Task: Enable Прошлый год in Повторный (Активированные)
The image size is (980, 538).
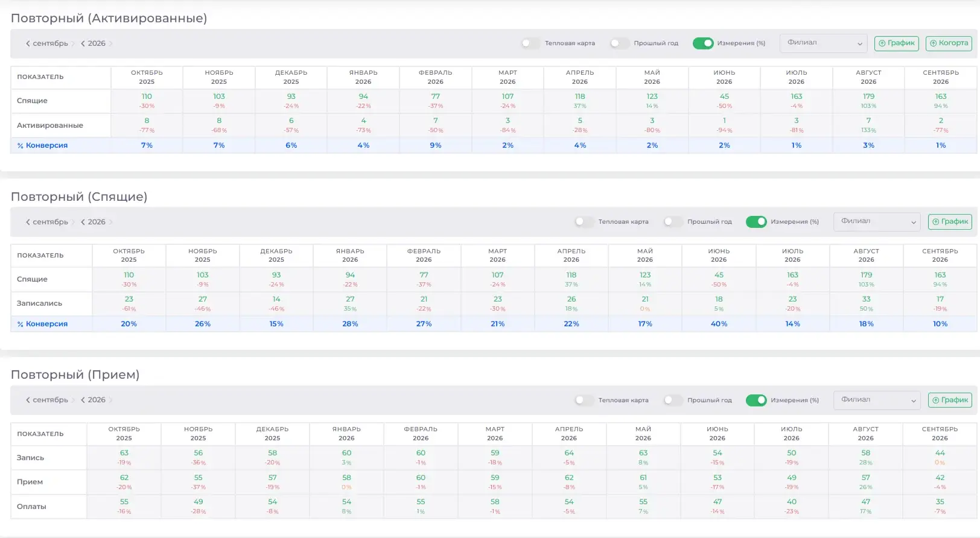Action: [x=620, y=43]
